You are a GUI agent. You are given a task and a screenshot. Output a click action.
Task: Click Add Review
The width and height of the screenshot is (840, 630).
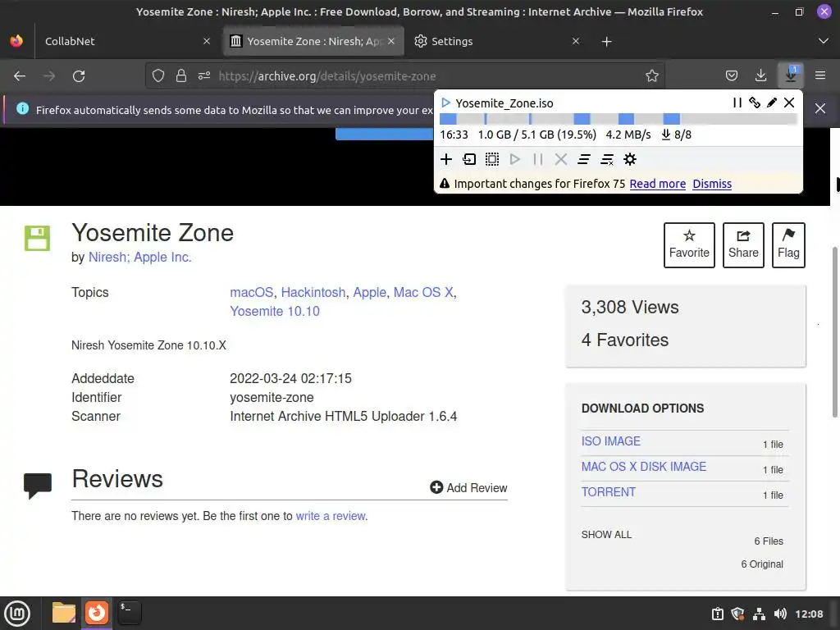(468, 487)
